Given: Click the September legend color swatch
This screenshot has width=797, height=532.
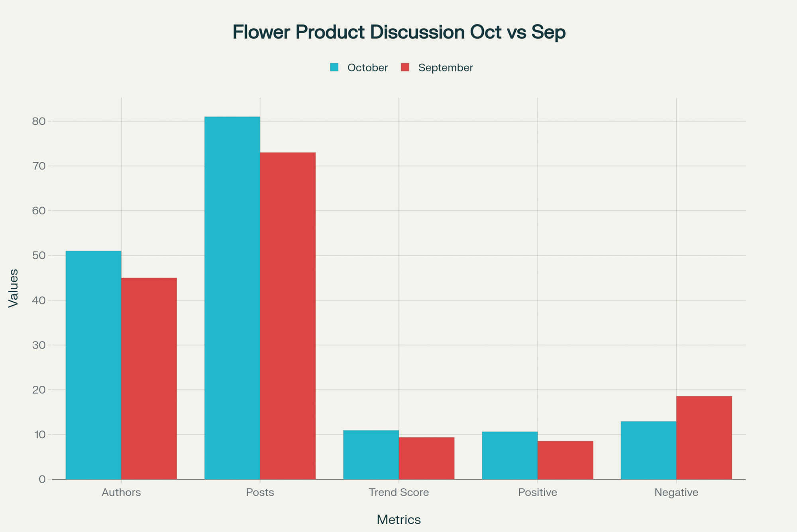Looking at the screenshot, I should [x=405, y=67].
